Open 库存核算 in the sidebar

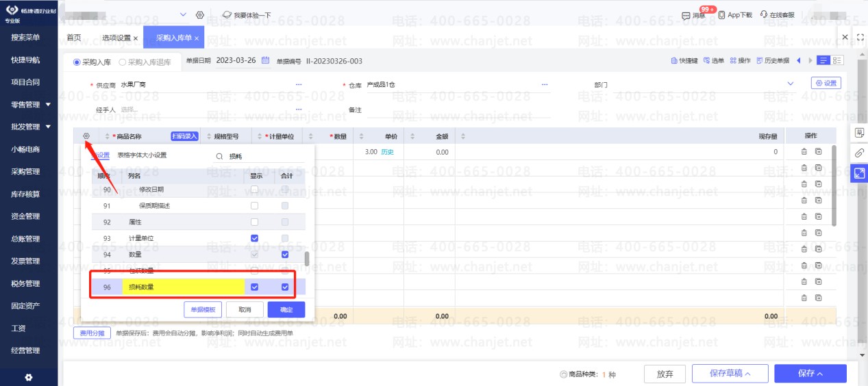tap(25, 194)
